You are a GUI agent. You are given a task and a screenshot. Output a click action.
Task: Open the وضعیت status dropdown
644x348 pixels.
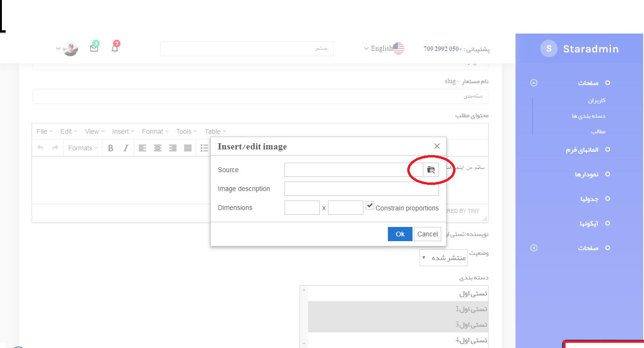coord(444,258)
